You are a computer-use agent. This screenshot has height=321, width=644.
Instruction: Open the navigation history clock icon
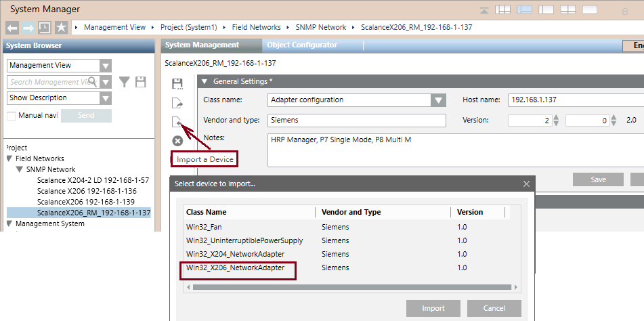pyautogui.click(x=45, y=28)
